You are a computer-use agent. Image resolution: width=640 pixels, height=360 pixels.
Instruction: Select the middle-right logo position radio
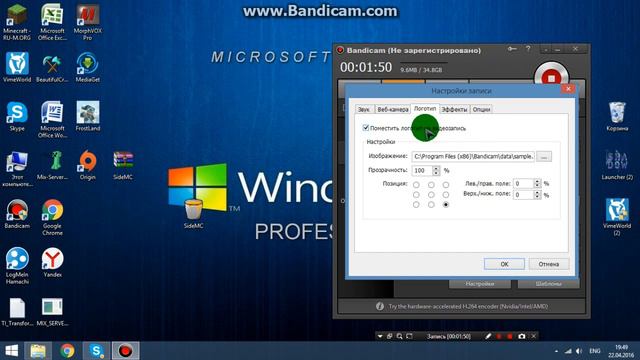(x=446, y=195)
